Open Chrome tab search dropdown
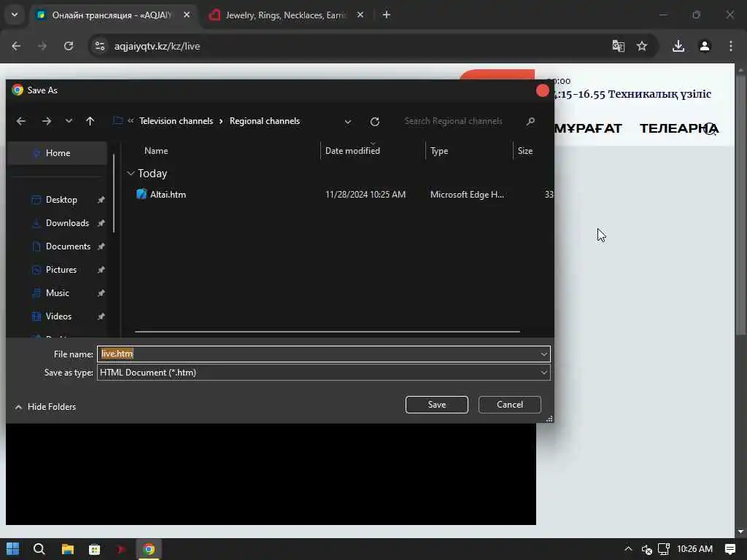Image resolution: width=747 pixels, height=560 pixels. click(x=15, y=15)
